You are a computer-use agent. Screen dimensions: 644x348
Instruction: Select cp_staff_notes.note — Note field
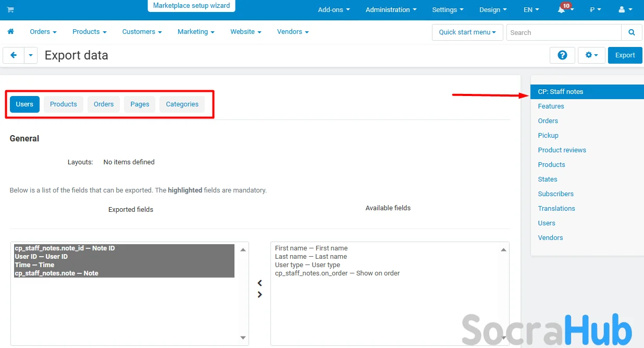[x=124, y=273]
